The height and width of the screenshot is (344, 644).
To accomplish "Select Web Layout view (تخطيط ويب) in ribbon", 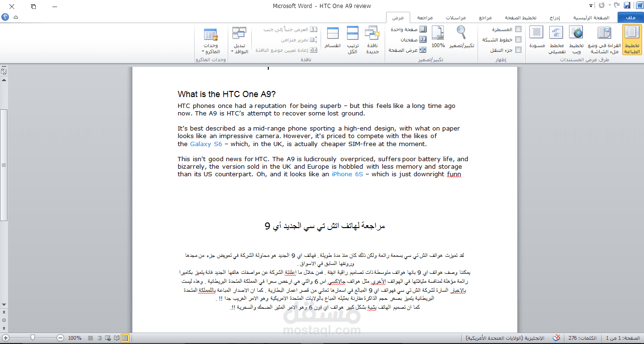I will 576,40.
